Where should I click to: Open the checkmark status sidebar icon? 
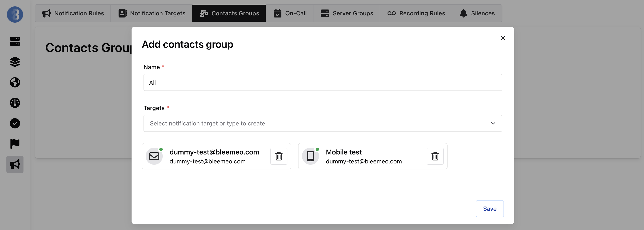[x=15, y=123]
